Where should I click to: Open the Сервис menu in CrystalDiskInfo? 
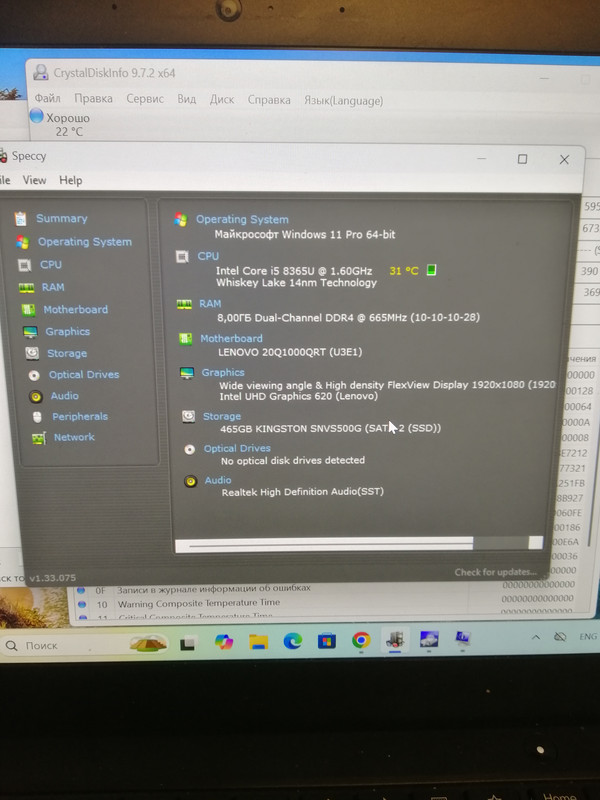[145, 99]
